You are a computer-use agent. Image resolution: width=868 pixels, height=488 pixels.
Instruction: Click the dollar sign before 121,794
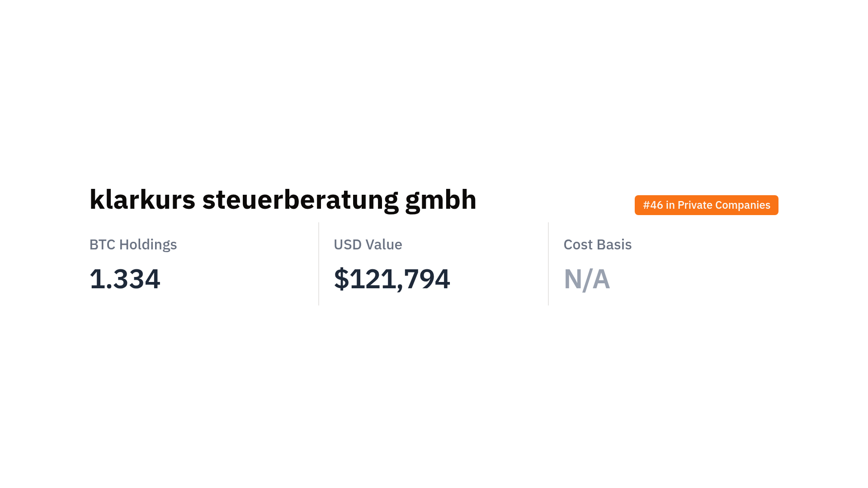[341, 279]
